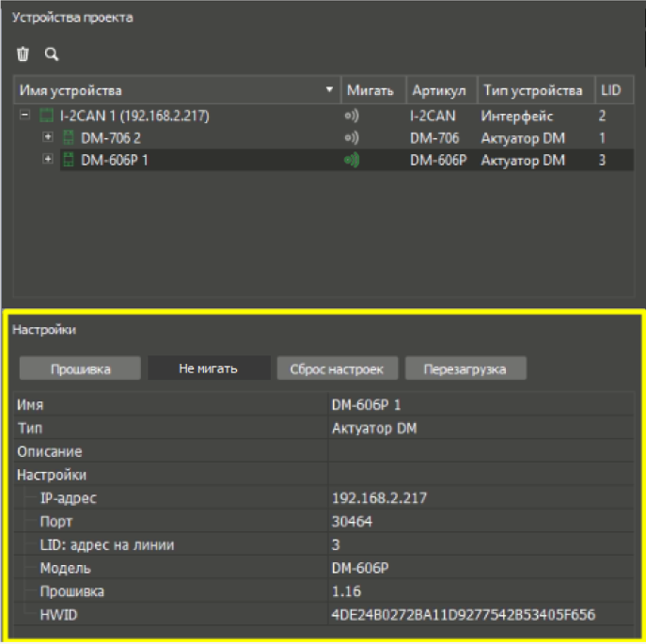This screenshot has height=644, width=646.
Task: Click the DM-706 2 device icon
Action: pyautogui.click(x=68, y=138)
